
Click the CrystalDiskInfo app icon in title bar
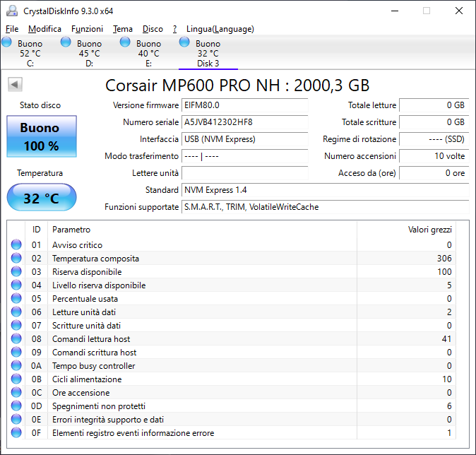point(12,11)
